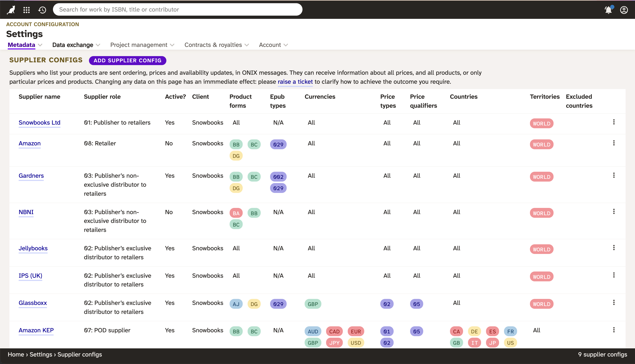Open notifications bell icon
The image size is (635, 364).
(608, 10)
